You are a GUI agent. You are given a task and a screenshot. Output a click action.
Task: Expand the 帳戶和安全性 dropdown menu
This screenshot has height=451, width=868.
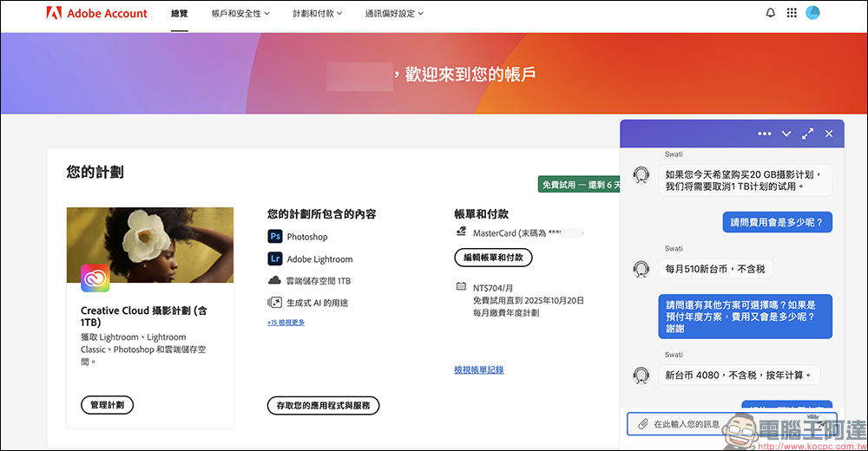pos(240,14)
